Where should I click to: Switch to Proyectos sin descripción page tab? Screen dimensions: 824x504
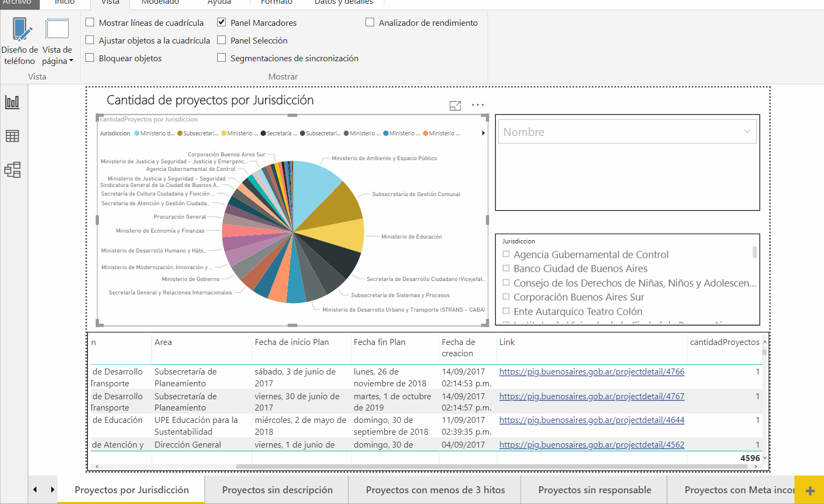(x=277, y=490)
